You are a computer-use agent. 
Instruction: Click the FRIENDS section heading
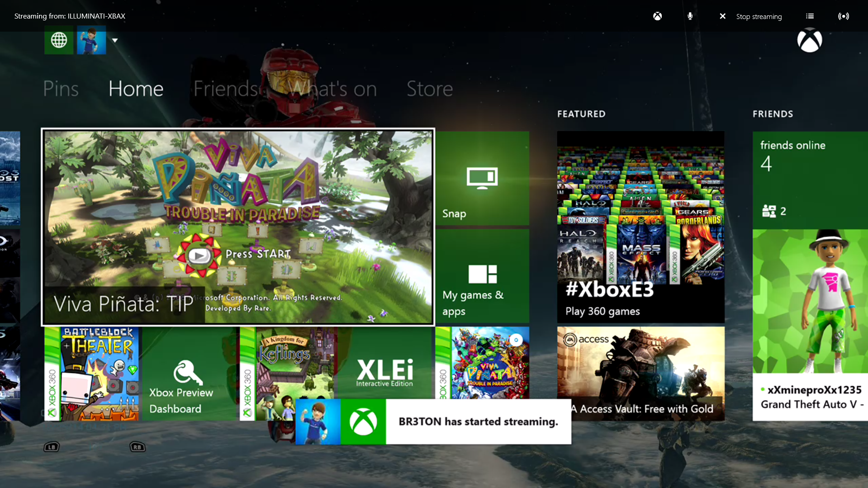[773, 114]
